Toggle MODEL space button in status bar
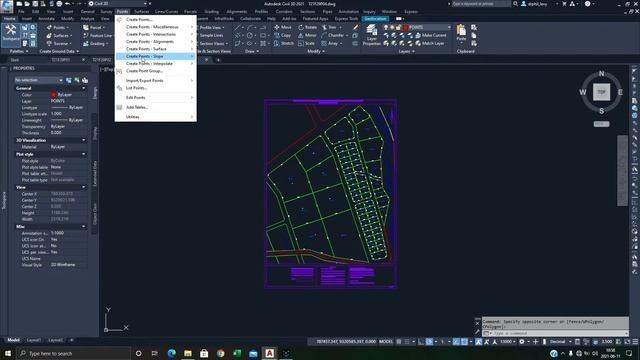 [x=386, y=342]
